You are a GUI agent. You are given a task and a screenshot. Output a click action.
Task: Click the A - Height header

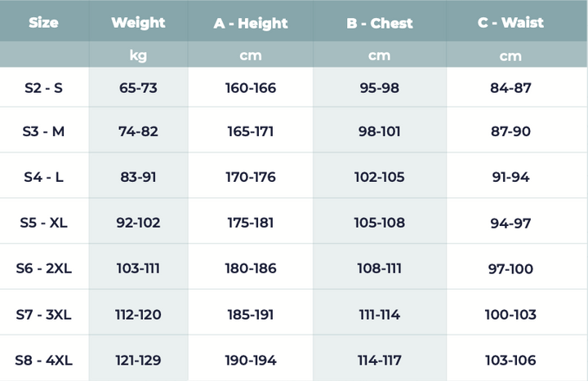(x=250, y=23)
